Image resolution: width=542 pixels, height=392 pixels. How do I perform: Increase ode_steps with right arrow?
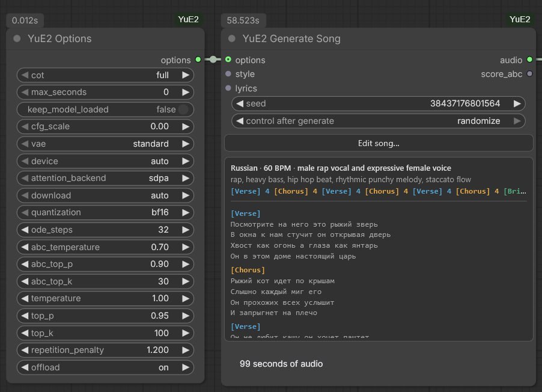point(186,230)
